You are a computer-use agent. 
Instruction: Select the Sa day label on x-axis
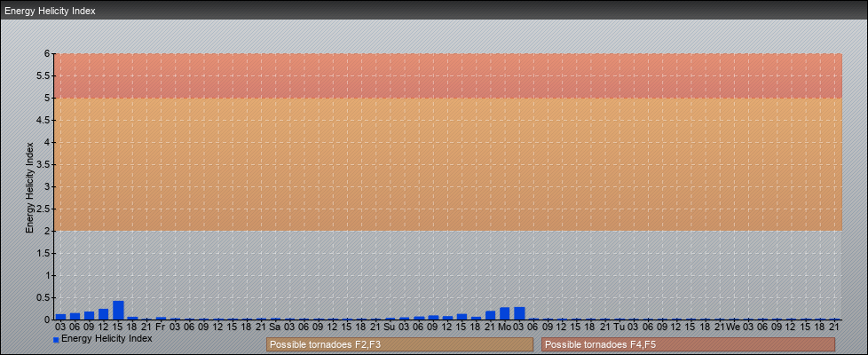(x=275, y=327)
